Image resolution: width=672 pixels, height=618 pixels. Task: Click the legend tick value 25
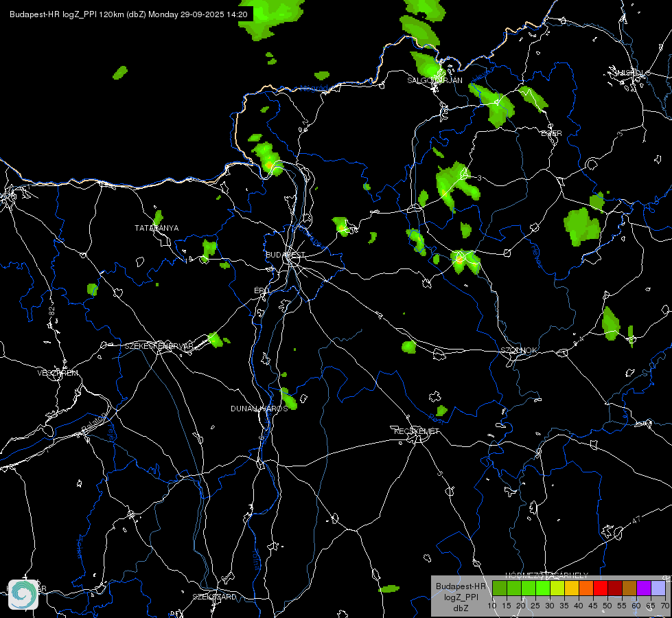535,606
